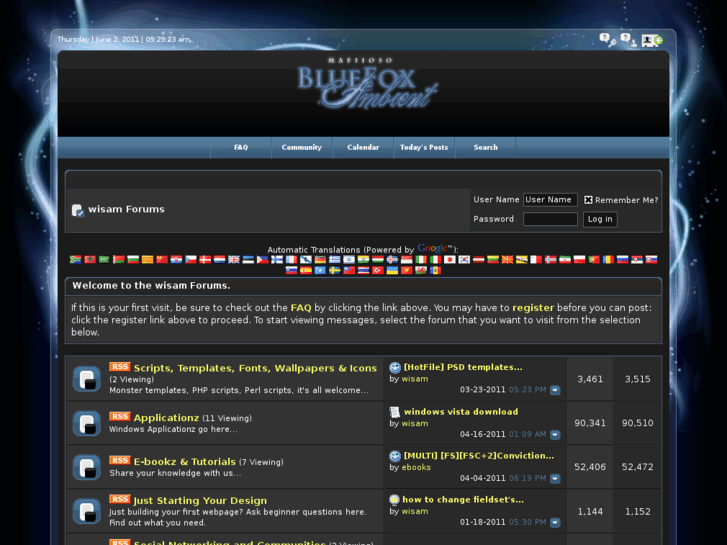The image size is (727, 545).
Task: Select the South Korea flag translation
Action: point(464,259)
